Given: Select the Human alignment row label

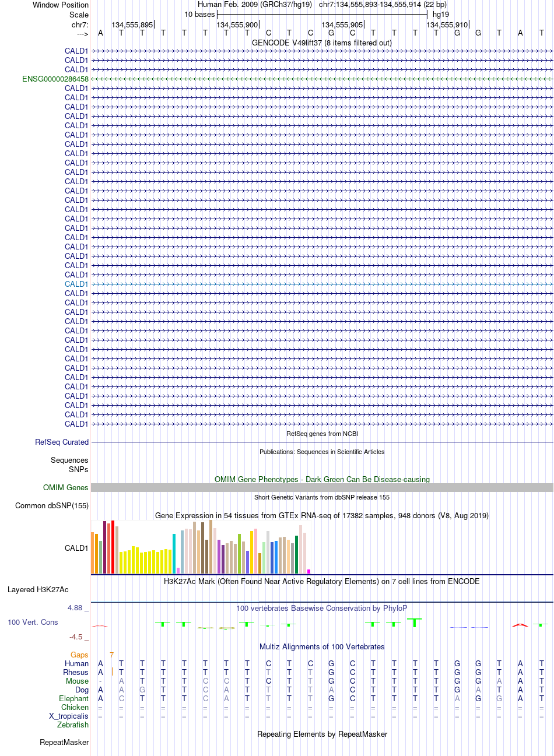Looking at the screenshot, I should coord(77,663).
